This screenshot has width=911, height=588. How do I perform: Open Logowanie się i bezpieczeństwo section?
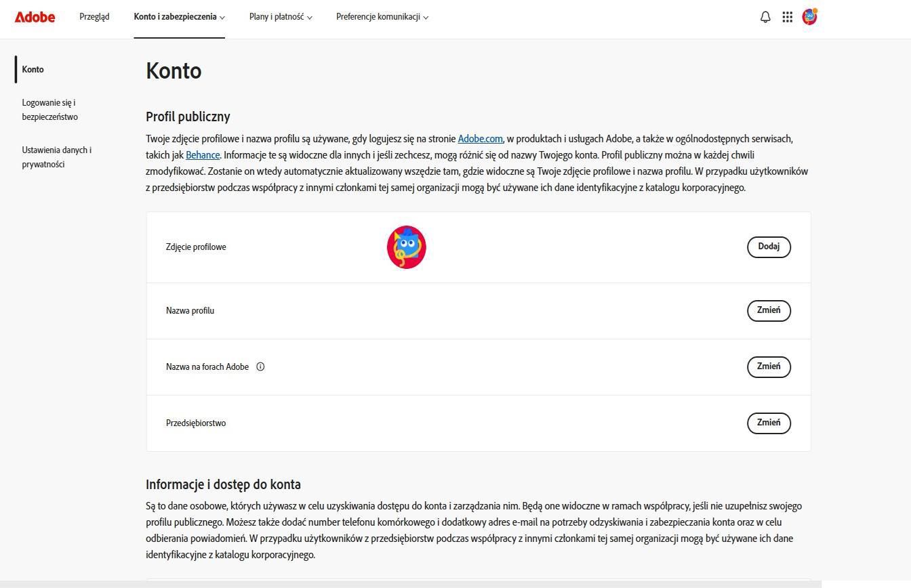pos(49,110)
